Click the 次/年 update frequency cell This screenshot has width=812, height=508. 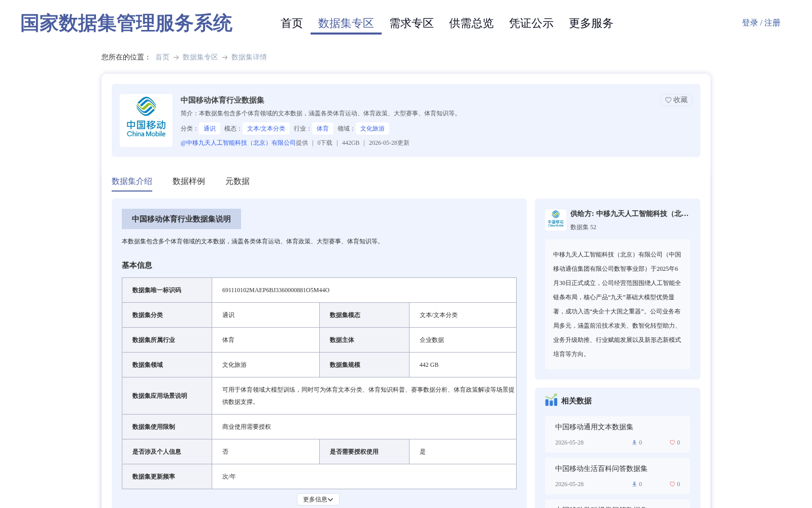(x=364, y=477)
